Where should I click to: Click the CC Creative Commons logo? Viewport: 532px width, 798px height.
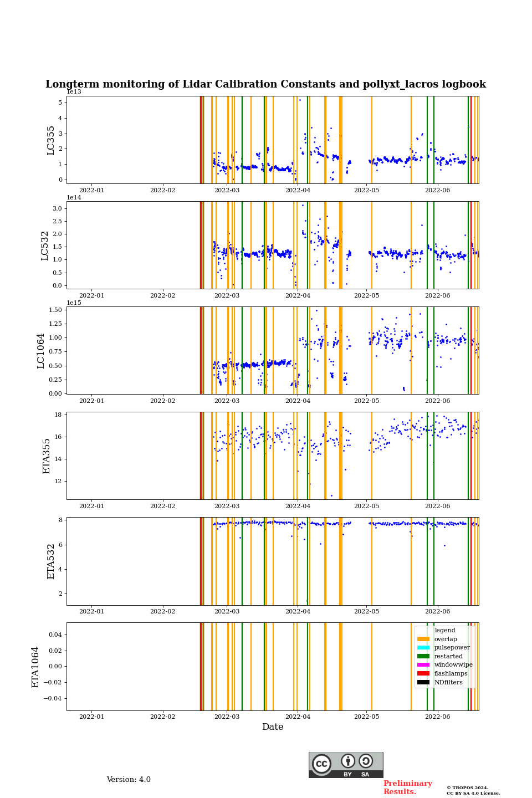pos(321,764)
